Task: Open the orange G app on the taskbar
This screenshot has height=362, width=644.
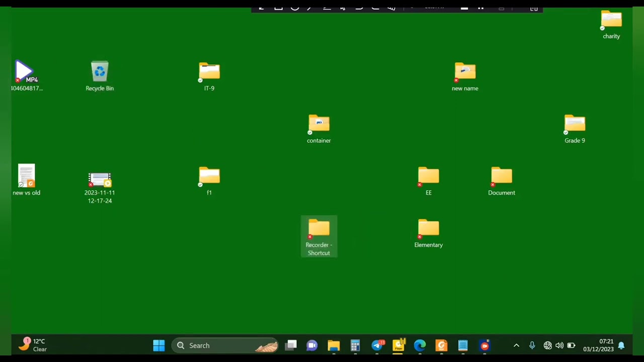Action: 441,345
